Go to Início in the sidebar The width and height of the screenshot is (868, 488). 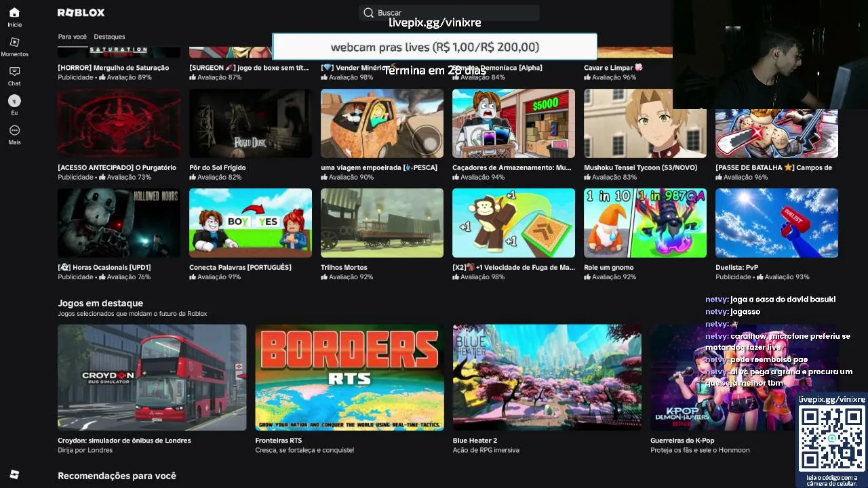point(14,17)
